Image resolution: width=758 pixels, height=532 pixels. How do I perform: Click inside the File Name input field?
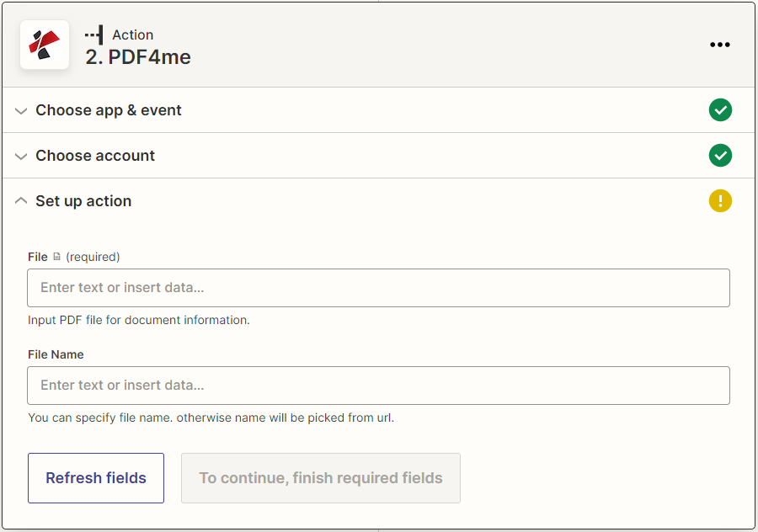[379, 386]
